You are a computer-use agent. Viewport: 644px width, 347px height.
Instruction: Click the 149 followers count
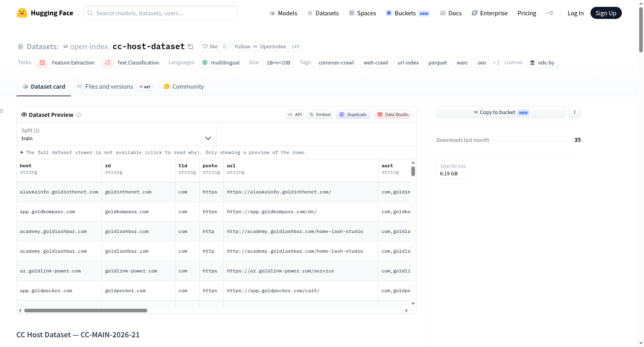(295, 46)
